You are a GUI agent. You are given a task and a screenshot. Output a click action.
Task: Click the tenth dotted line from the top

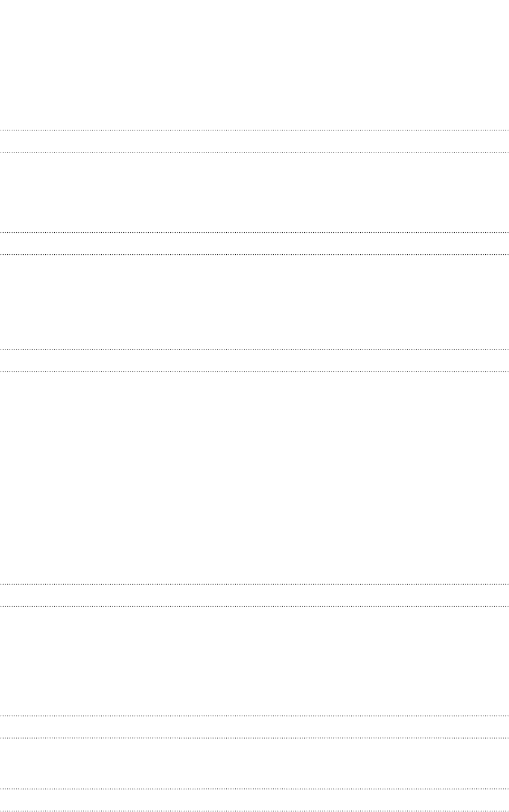tap(254, 738)
